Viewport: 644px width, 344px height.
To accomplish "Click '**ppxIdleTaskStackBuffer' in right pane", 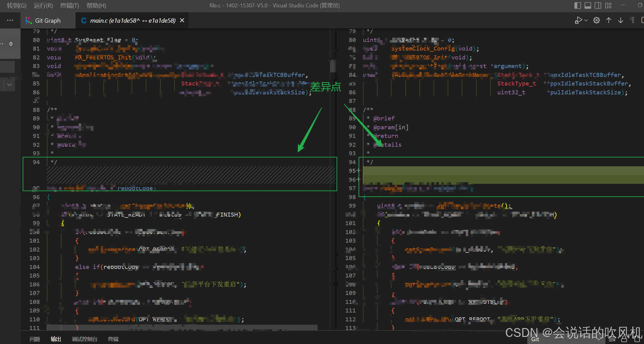I will pos(586,83).
